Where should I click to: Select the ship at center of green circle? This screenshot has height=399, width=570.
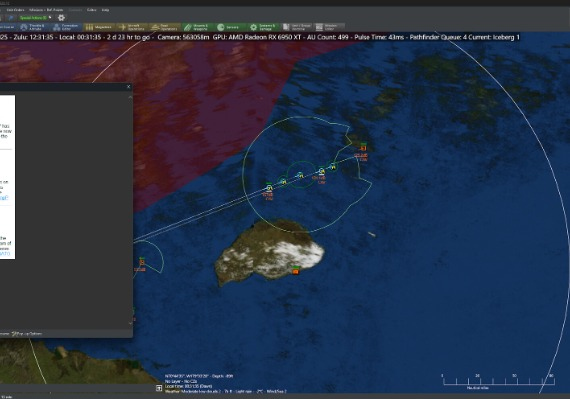[x=300, y=175]
